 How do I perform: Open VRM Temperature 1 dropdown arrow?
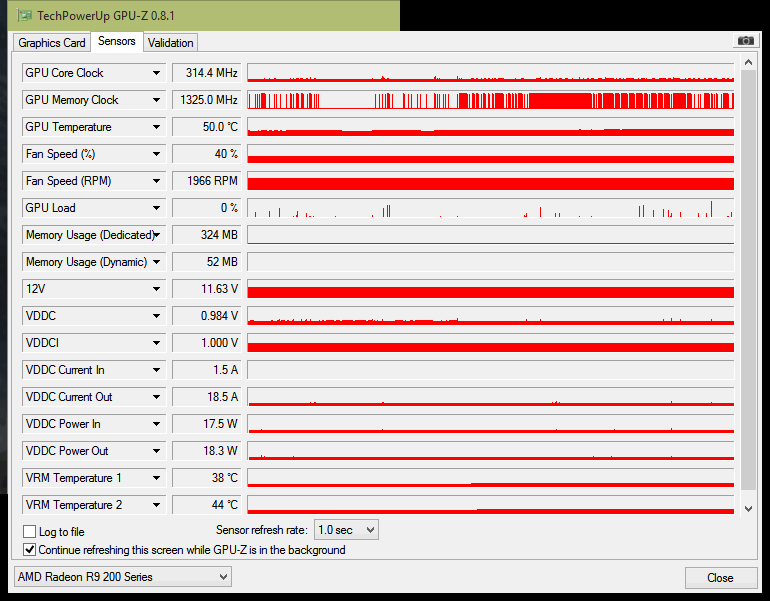156,478
